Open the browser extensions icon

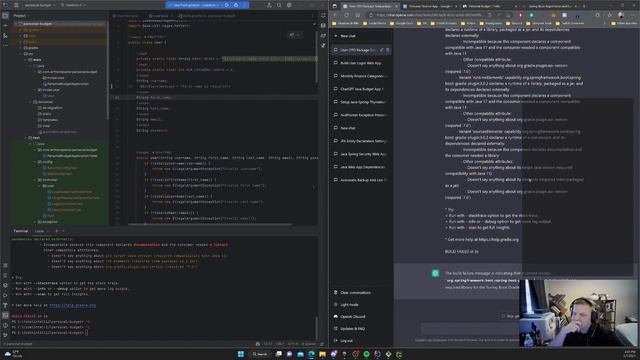tap(598, 15)
